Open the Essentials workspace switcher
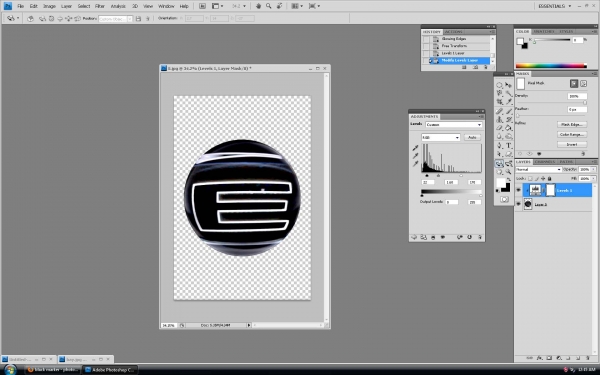The image size is (600, 375). click(554, 6)
